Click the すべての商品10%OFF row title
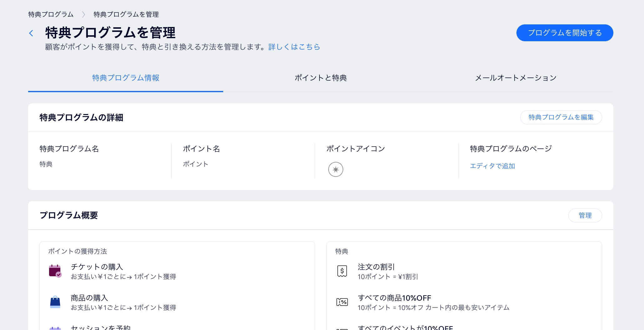 (x=395, y=298)
